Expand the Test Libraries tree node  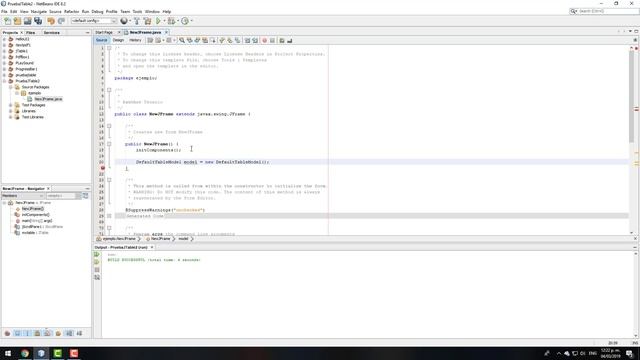click(x=11, y=117)
